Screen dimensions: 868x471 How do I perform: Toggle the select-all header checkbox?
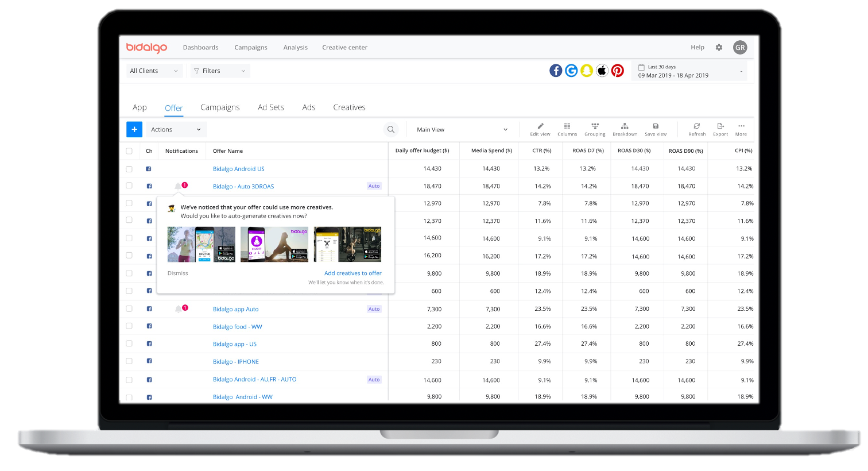point(129,151)
